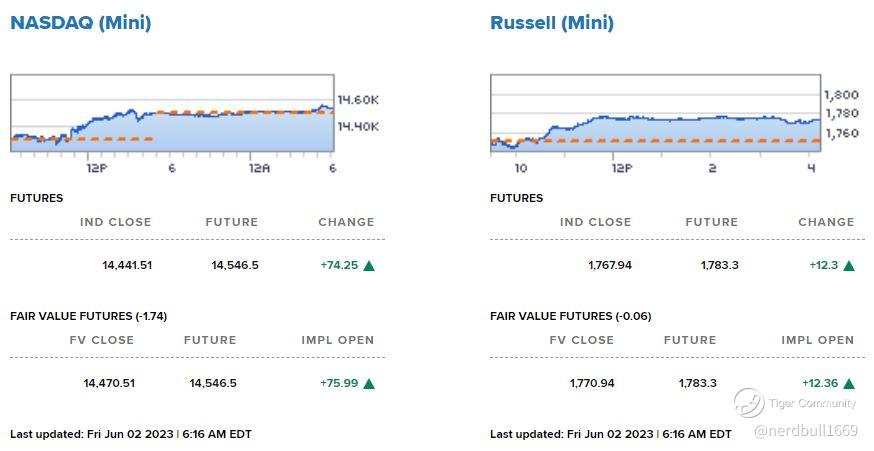This screenshot has height=451, width=874.
Task: Click the Russell +12.36 implied open value
Action: coord(820,384)
